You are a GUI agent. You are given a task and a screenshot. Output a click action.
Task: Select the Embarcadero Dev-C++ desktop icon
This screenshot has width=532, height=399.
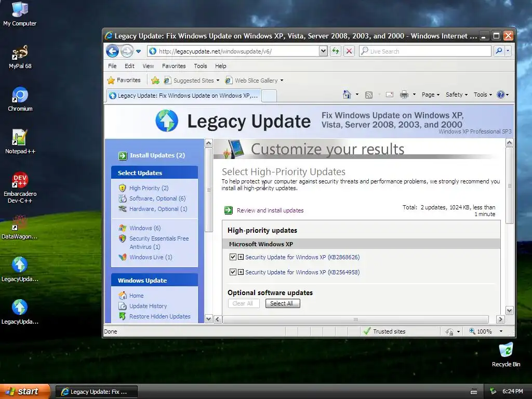[20, 188]
